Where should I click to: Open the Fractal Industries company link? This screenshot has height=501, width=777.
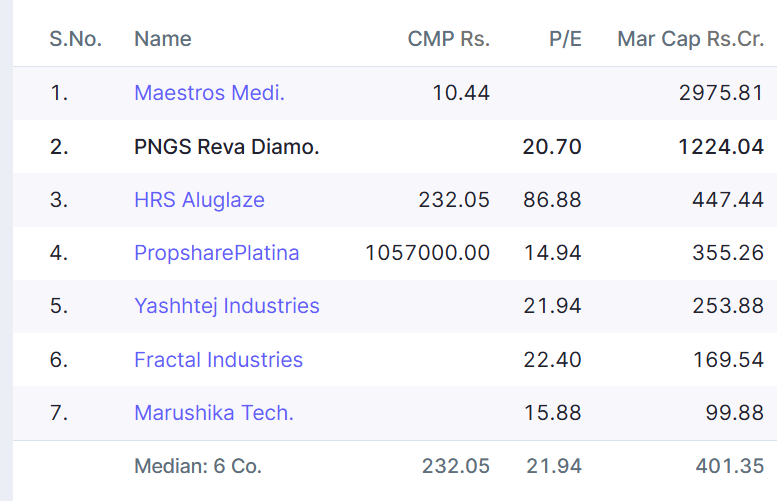pyautogui.click(x=218, y=360)
